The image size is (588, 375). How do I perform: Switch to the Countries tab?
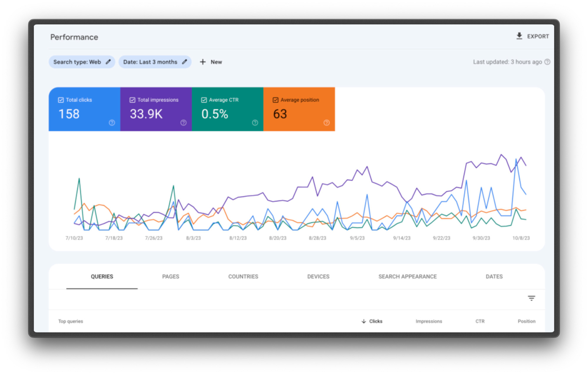[243, 276]
